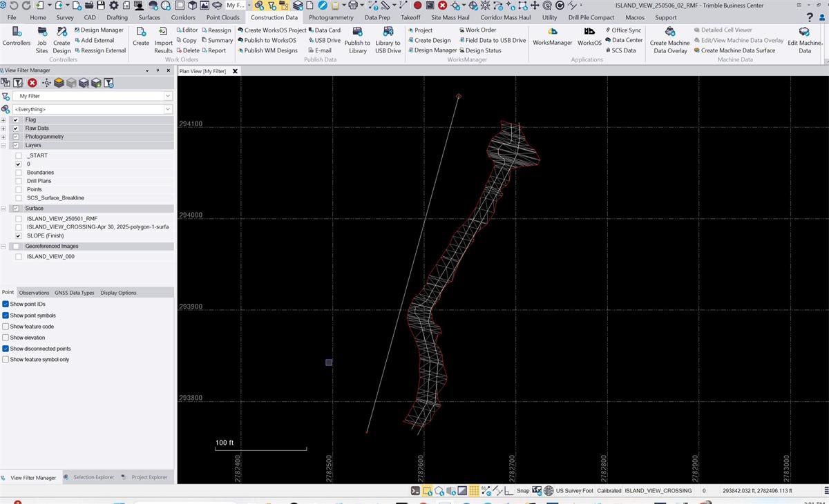The height and width of the screenshot is (504, 829).
Task: Switch to the Photogrammetry ribbon tab
Action: click(330, 17)
